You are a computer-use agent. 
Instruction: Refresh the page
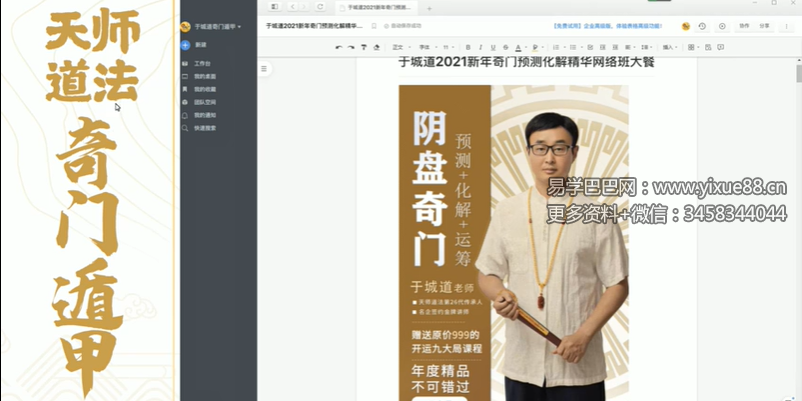320,7
